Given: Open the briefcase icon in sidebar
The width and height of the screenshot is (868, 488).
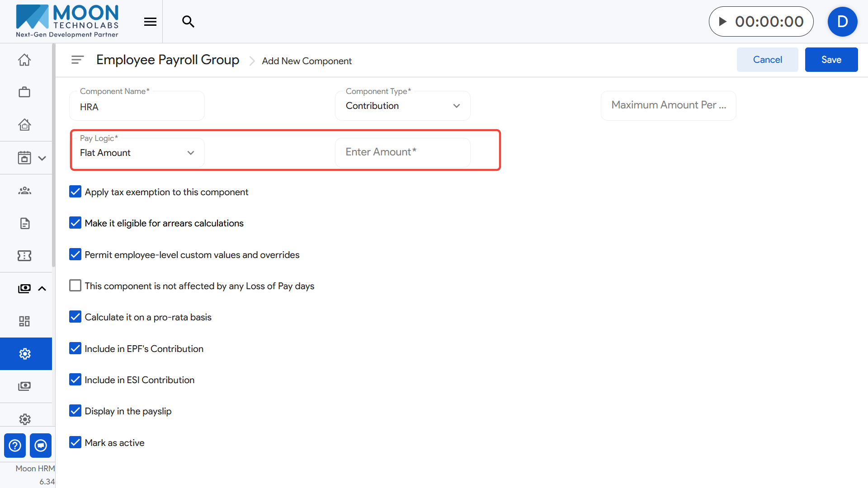Looking at the screenshot, I should point(24,92).
